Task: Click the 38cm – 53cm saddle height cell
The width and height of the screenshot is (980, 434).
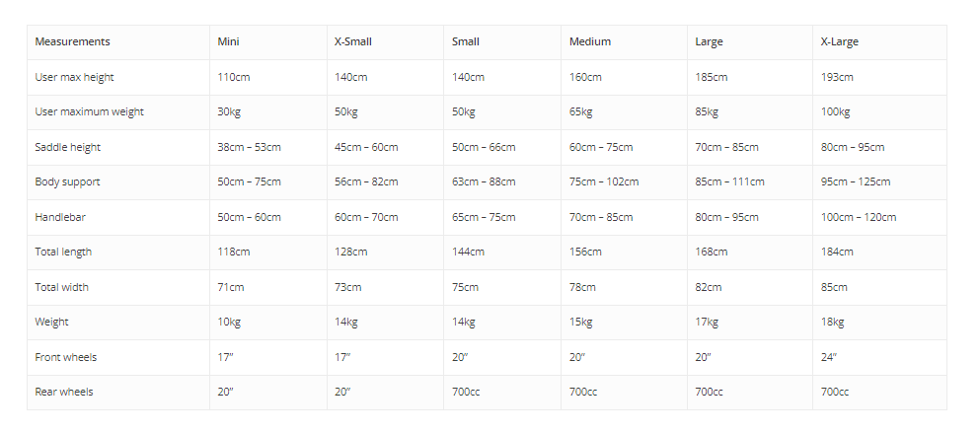Action: (249, 147)
